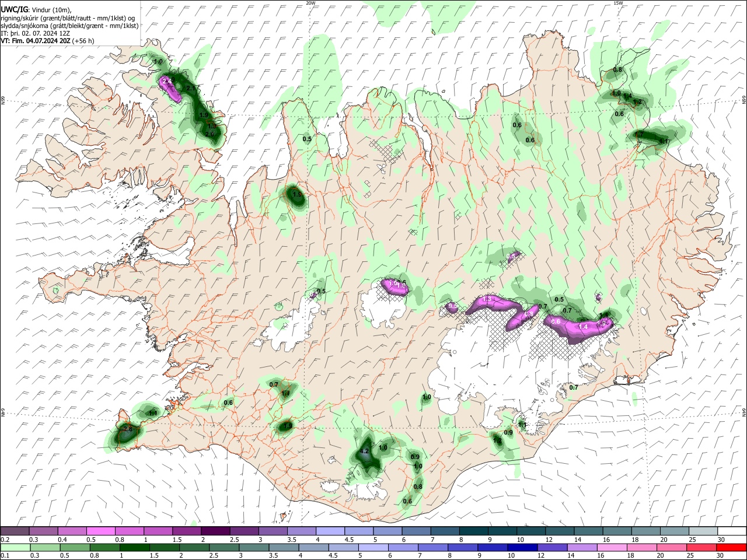Click the hot pink 20–25 swatch in the lower legend row
This screenshot has height=560, width=747.
tap(671, 547)
